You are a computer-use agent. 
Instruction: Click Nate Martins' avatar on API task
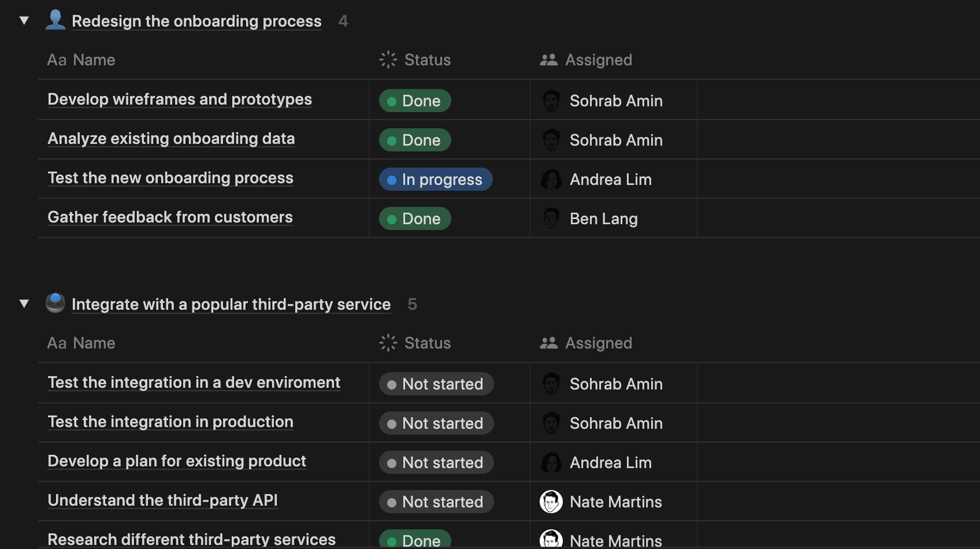coord(551,502)
